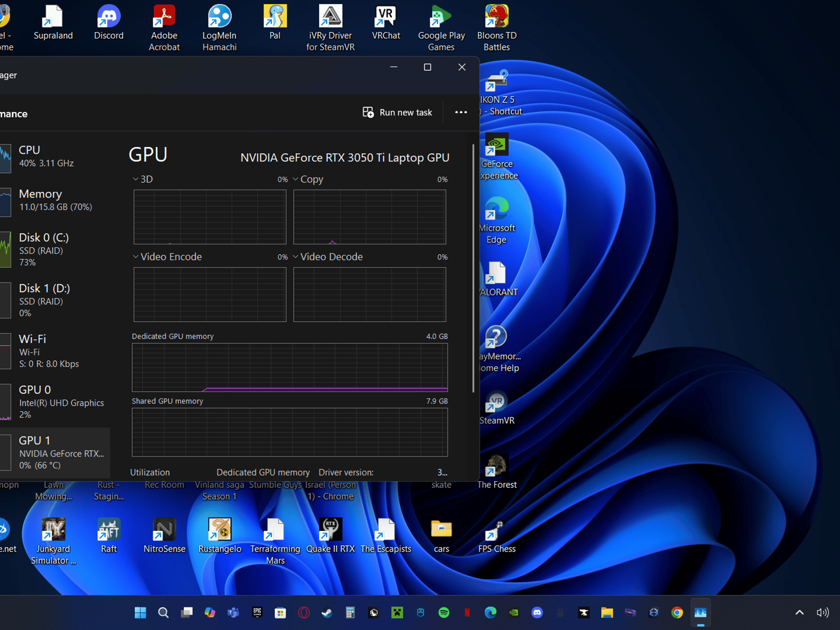Open Netflix from the taskbar
The image size is (840, 630).
pos(467,612)
